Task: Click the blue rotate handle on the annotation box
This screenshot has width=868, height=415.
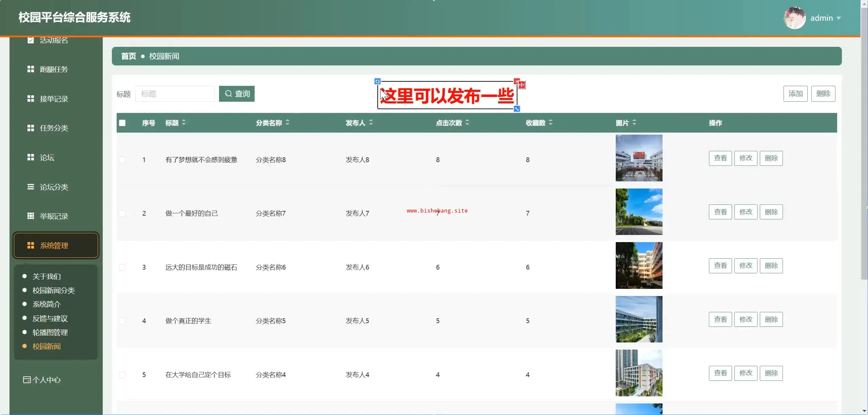Action: click(x=377, y=81)
